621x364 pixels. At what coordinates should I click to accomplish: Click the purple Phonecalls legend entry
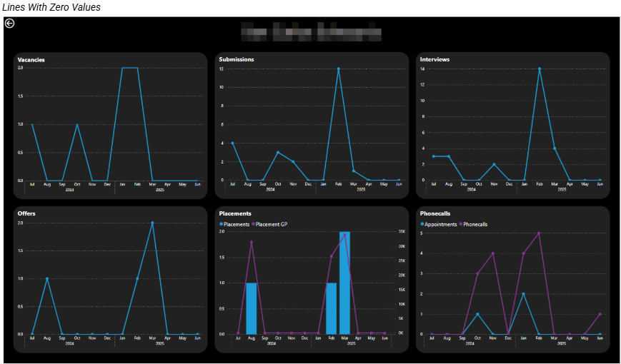[x=474, y=224]
